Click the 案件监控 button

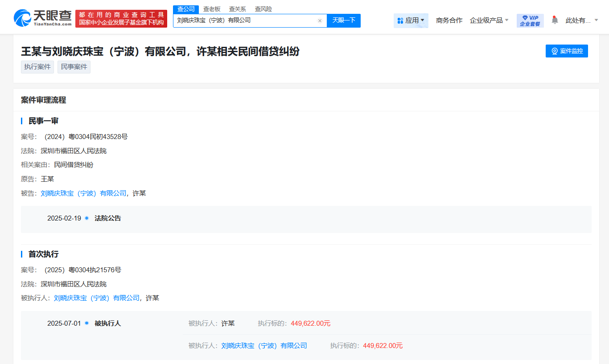click(566, 51)
